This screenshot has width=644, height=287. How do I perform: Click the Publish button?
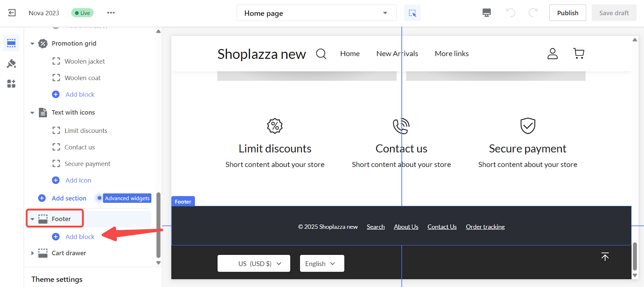coord(568,13)
